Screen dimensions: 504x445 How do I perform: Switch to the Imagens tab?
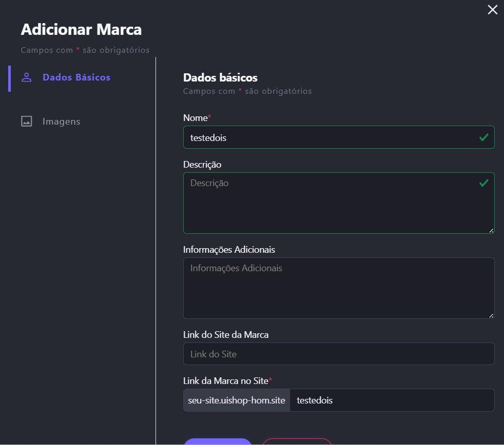coord(61,122)
